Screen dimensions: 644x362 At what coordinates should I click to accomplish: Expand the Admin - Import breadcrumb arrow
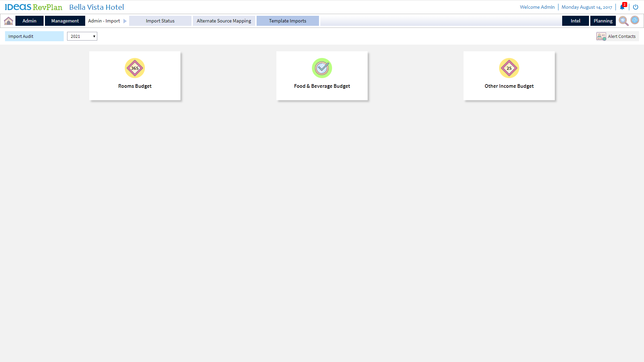[125, 21]
